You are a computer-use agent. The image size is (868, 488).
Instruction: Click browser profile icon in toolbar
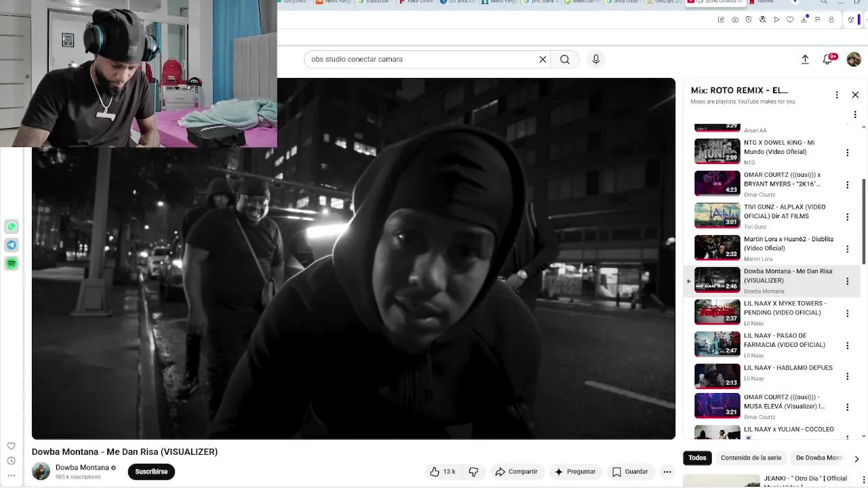[x=832, y=20]
